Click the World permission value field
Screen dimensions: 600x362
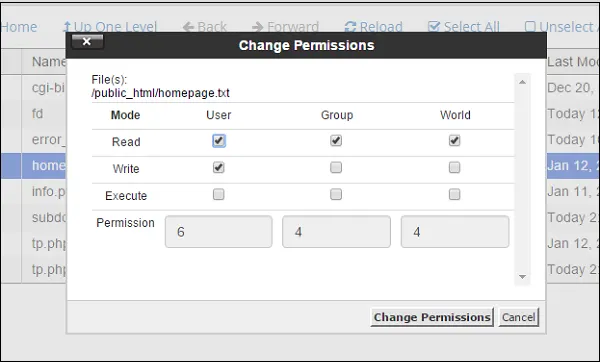pos(455,232)
